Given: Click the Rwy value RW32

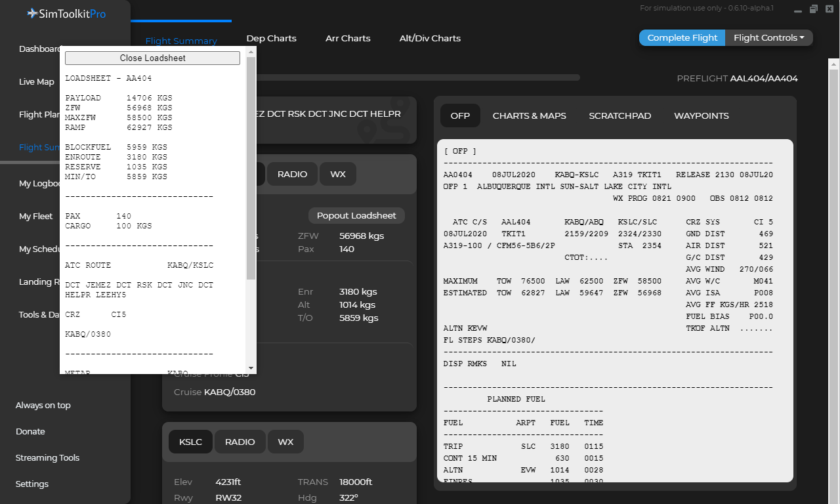Looking at the screenshot, I should point(228,497).
